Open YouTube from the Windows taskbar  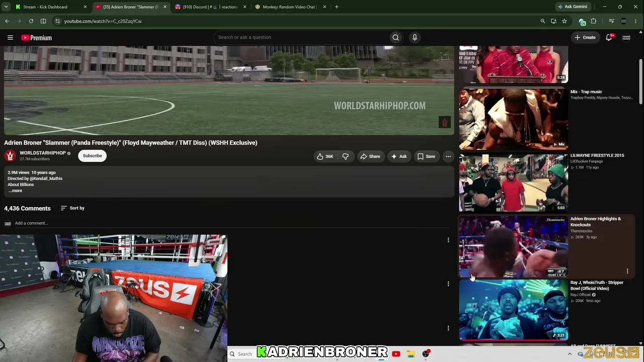[x=396, y=354]
